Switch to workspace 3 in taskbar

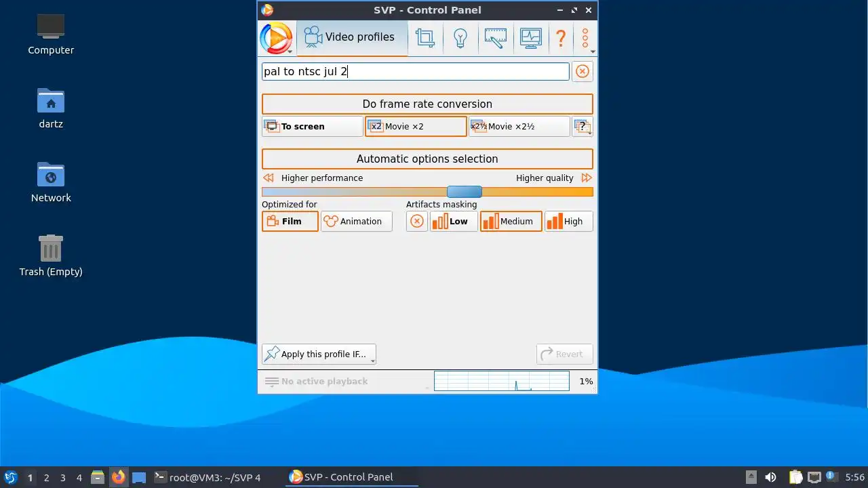tap(62, 478)
